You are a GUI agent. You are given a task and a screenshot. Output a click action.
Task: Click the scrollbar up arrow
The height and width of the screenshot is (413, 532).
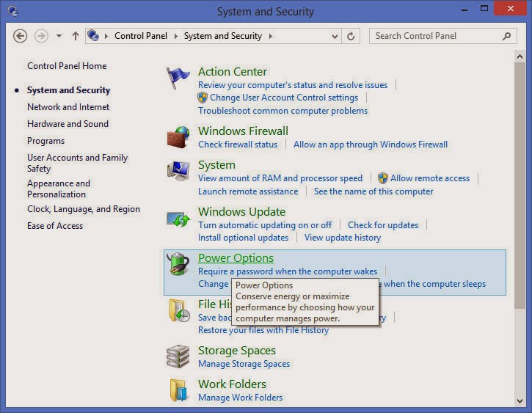(x=520, y=56)
